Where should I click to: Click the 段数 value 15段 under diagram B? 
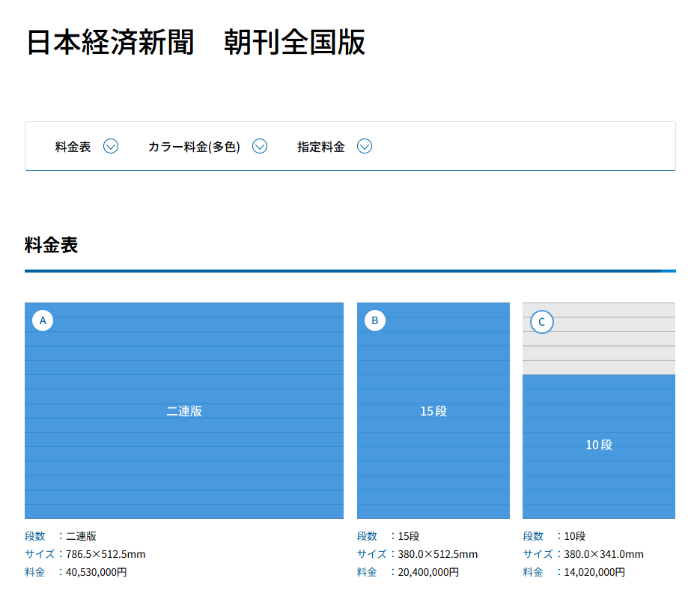point(409,536)
